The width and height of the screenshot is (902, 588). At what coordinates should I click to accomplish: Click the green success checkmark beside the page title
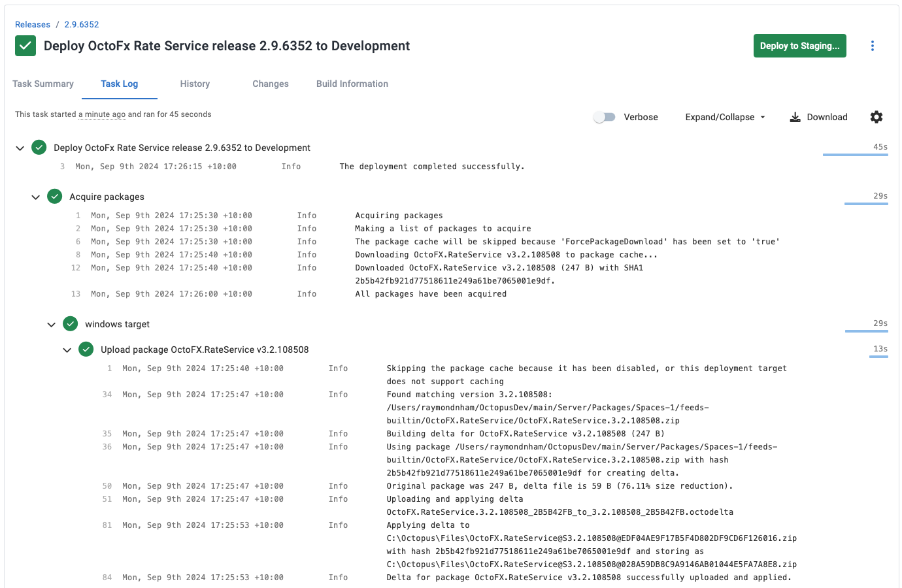pos(25,46)
